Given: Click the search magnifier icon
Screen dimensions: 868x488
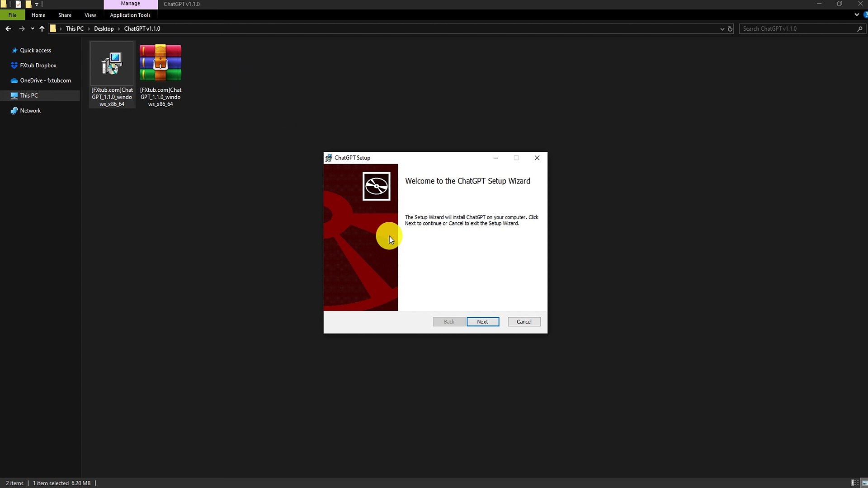Looking at the screenshot, I should (x=860, y=28).
